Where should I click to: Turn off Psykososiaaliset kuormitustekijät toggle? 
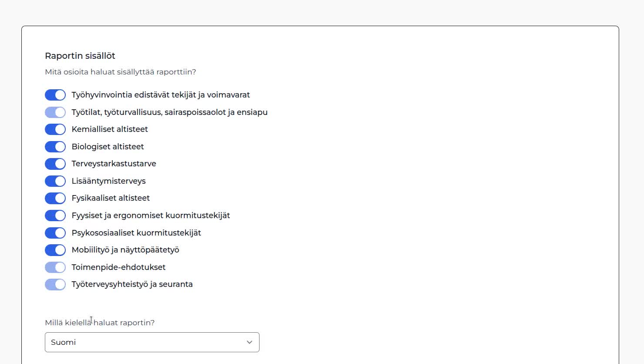[x=55, y=233]
